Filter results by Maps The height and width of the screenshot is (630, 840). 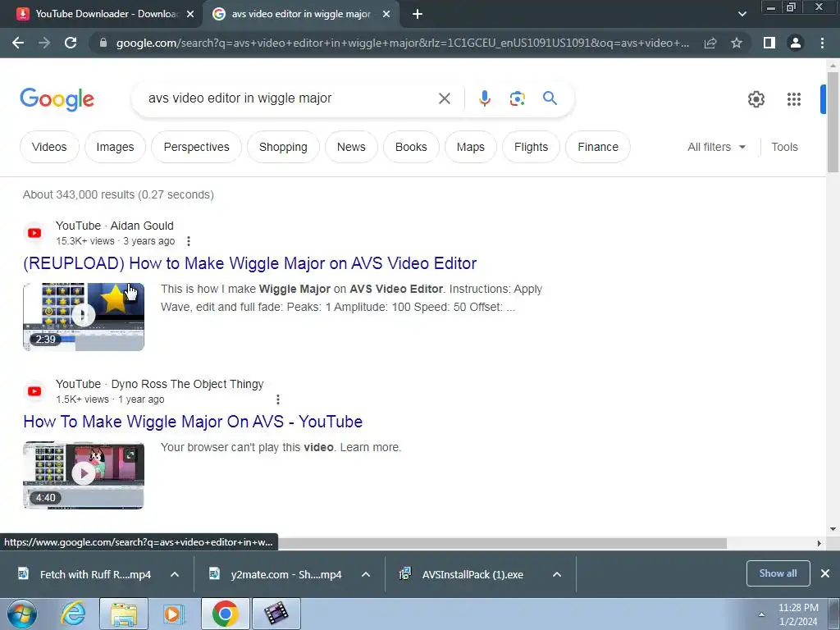470,147
